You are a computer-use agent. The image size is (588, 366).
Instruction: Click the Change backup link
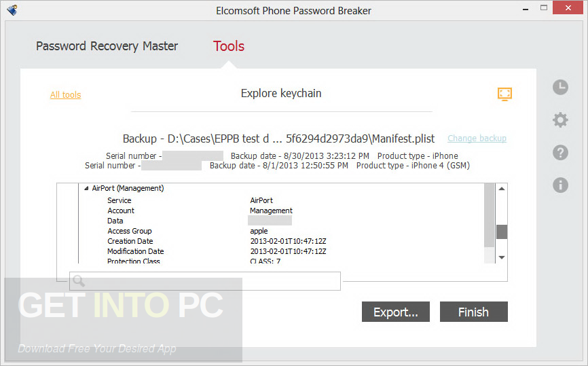(477, 139)
